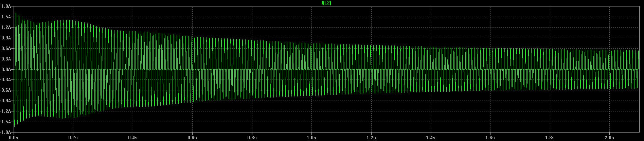This screenshot has width=644, height=141.
Task: Click the 2.0s time axis label
Action: tap(610, 138)
